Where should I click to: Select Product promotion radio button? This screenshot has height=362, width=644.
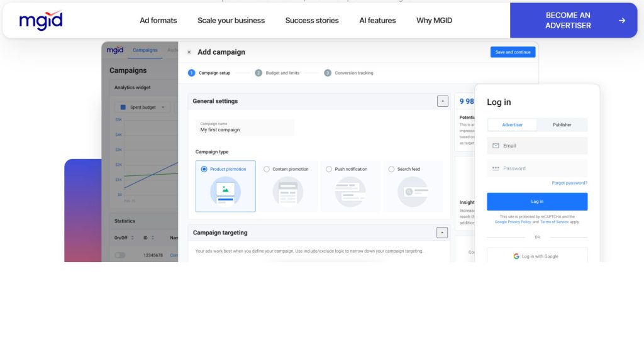204,169
